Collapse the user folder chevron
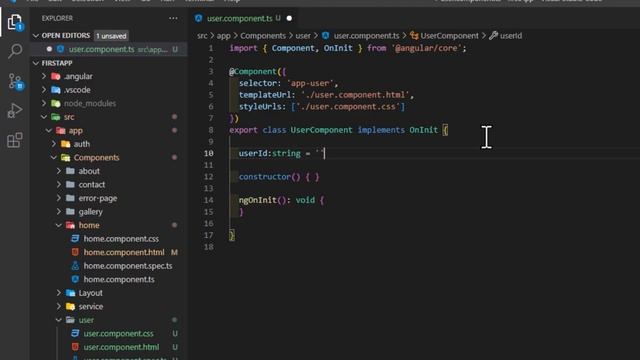 [59, 320]
